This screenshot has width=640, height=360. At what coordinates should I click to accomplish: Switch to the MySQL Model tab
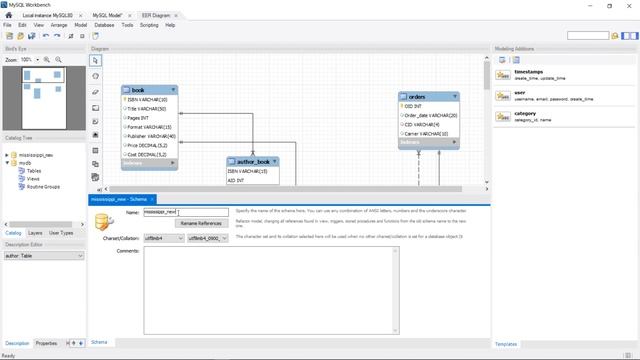[x=107, y=15]
